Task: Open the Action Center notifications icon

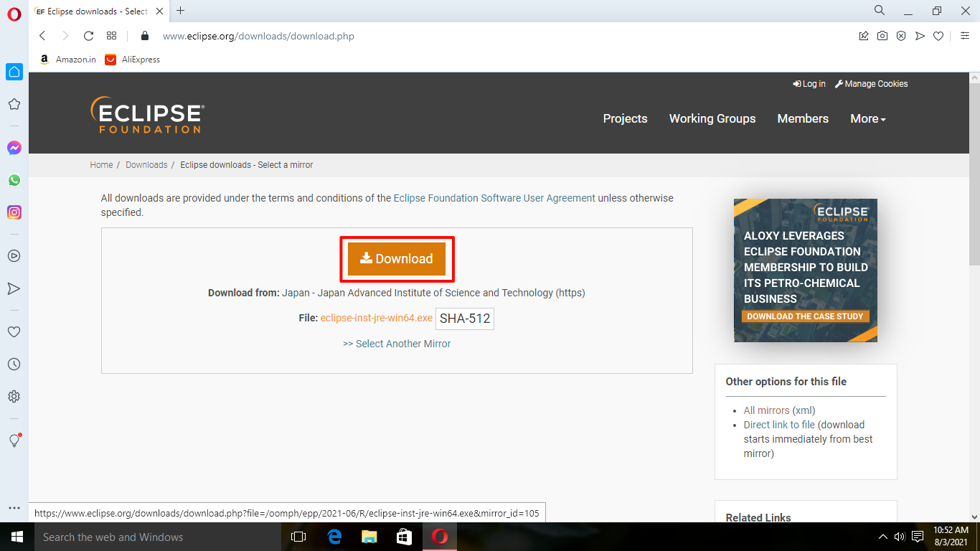Action: (917, 537)
